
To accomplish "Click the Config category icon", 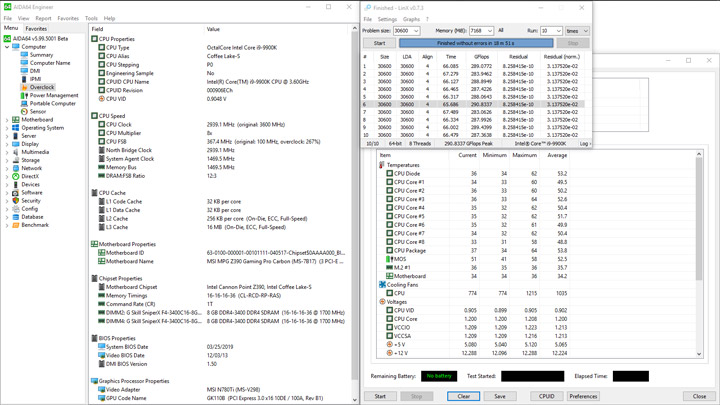I will [x=16, y=209].
